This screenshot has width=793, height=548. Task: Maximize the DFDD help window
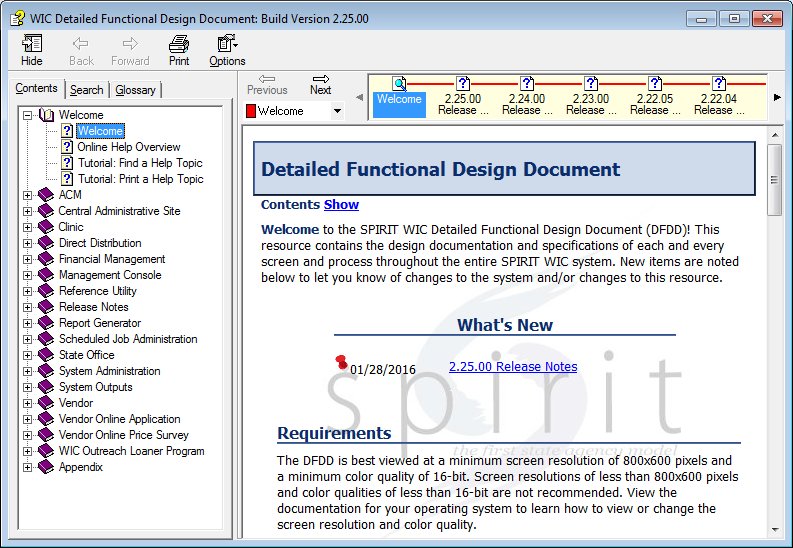(734, 19)
